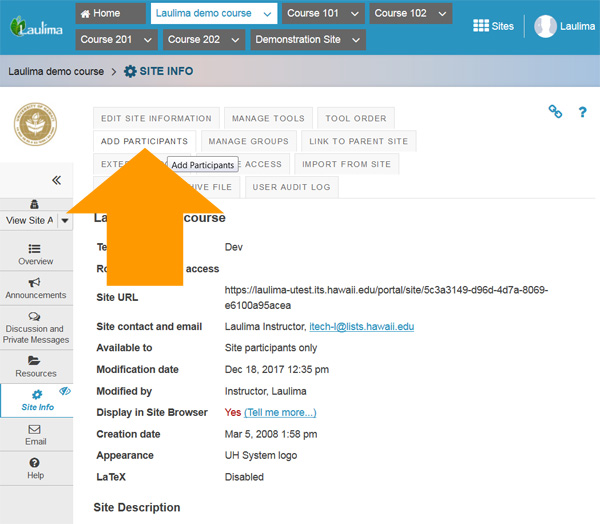This screenshot has height=524, width=600.
Task: Click Import from Site button
Action: tap(346, 164)
